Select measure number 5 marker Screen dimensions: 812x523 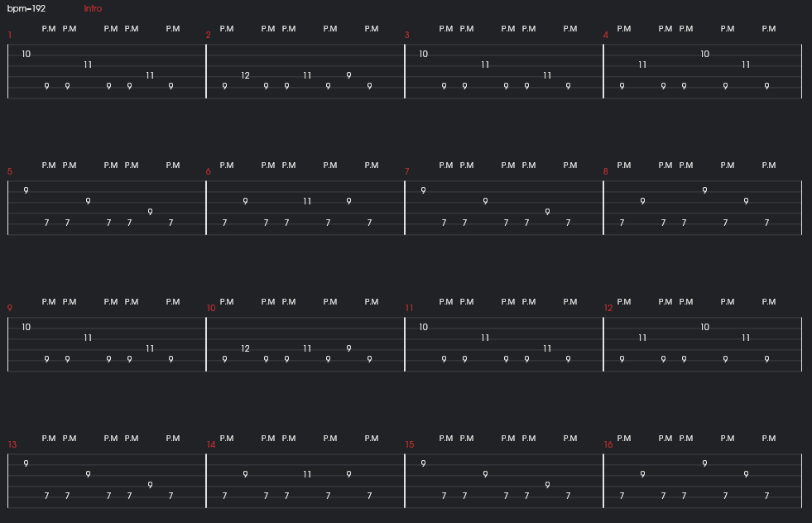pyautogui.click(x=10, y=171)
